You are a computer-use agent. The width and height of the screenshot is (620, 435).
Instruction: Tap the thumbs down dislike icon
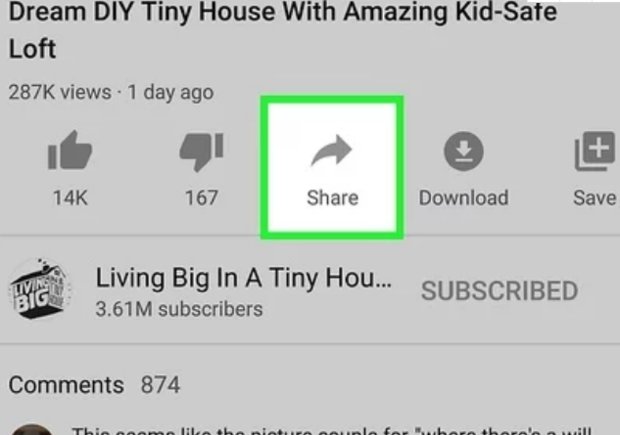[202, 152]
